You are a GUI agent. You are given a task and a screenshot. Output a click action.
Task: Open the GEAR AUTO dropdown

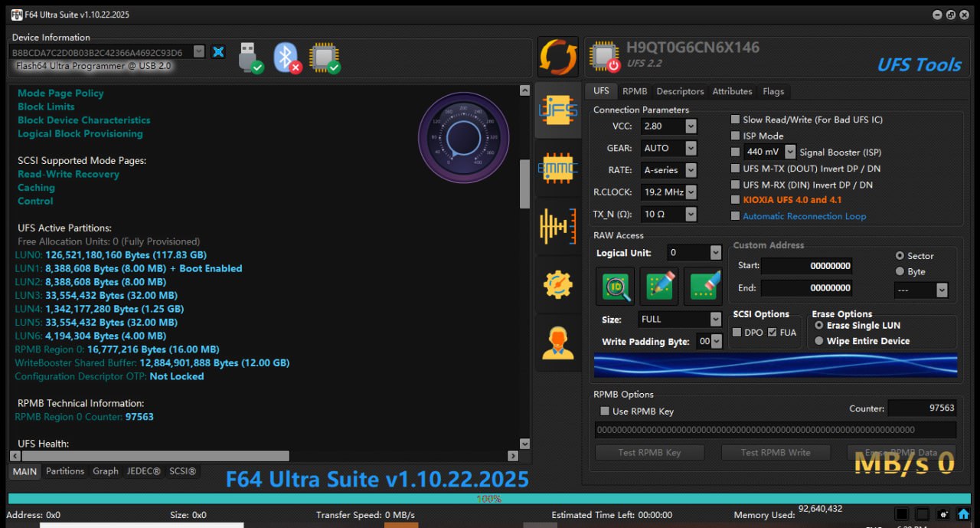coord(691,148)
